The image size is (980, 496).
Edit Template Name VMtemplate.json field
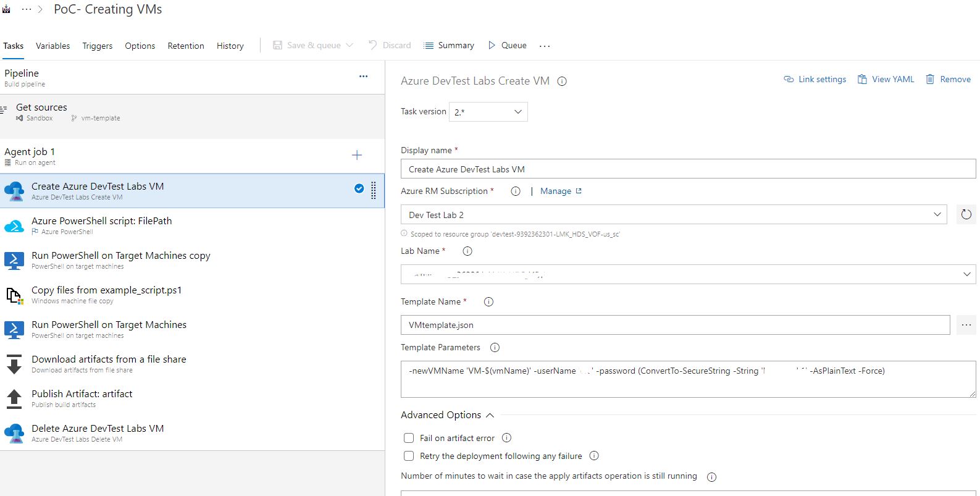pyautogui.click(x=675, y=325)
